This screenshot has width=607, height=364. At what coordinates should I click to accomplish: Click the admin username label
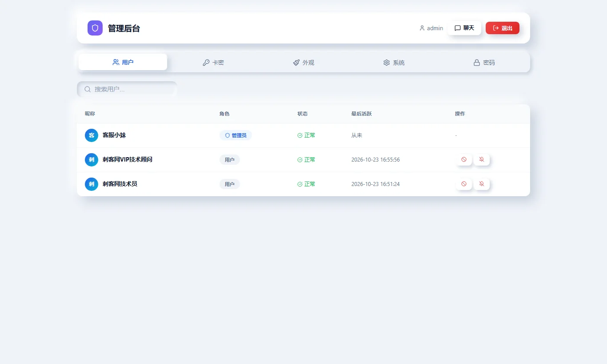[x=435, y=28]
